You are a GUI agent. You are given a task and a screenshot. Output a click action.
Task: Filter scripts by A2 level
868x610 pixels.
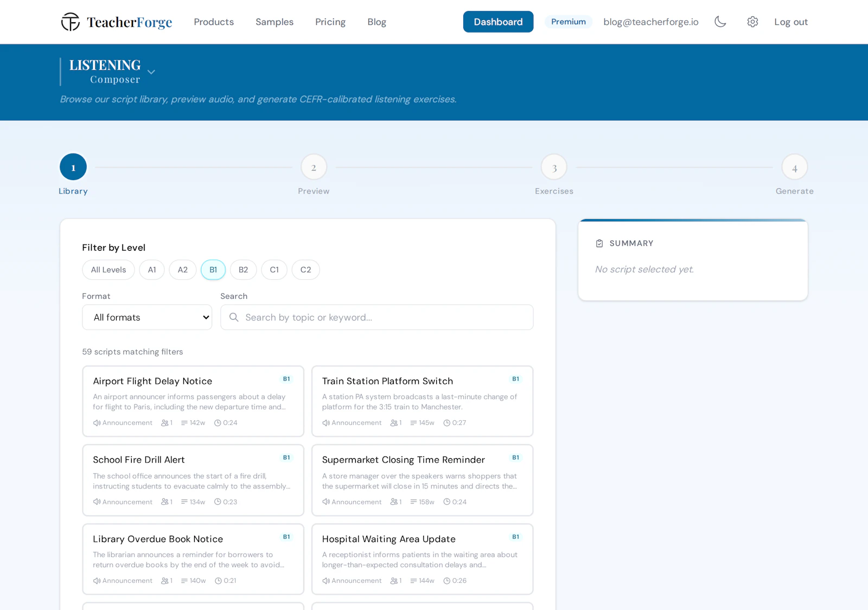click(183, 269)
